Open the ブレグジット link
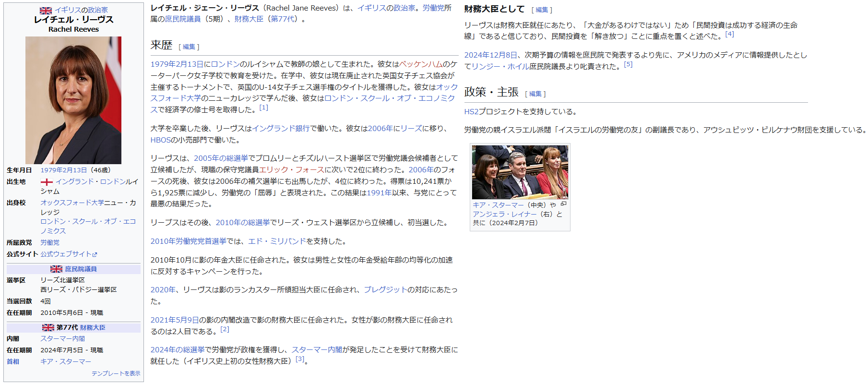The image size is (868, 384). [385, 290]
